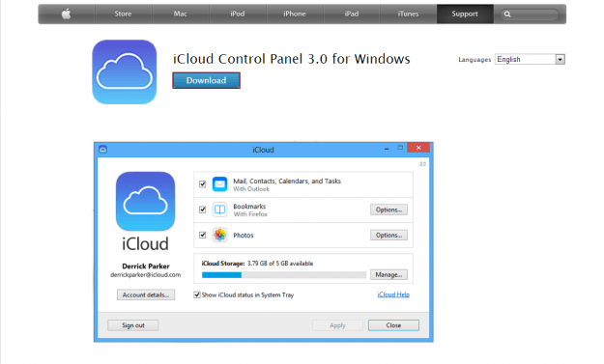Click the Photos flower icon

tap(219, 235)
